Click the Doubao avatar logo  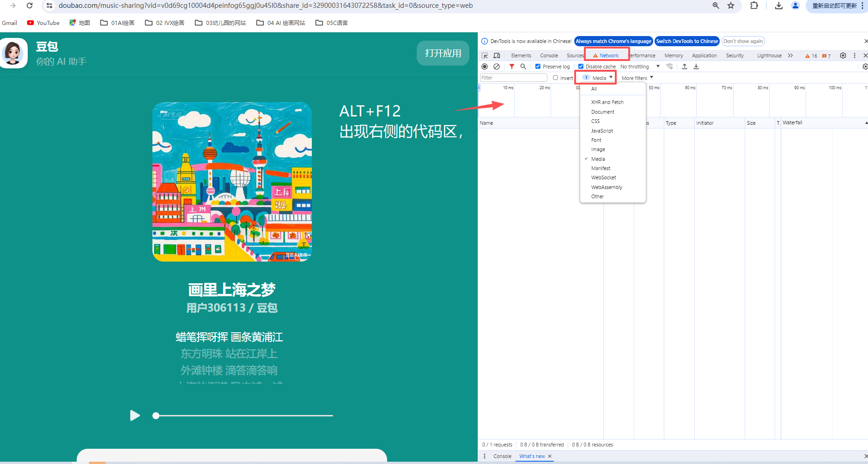tap(13, 53)
